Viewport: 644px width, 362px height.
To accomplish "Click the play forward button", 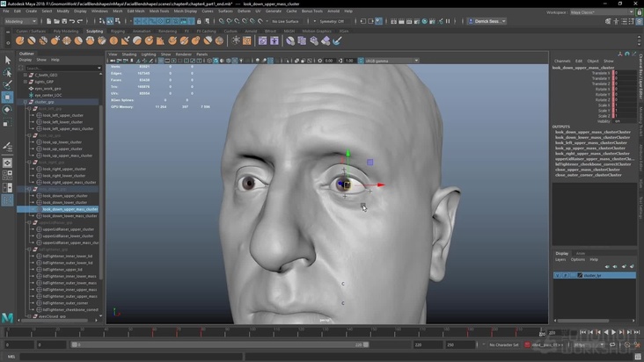I will pyautogui.click(x=613, y=332).
